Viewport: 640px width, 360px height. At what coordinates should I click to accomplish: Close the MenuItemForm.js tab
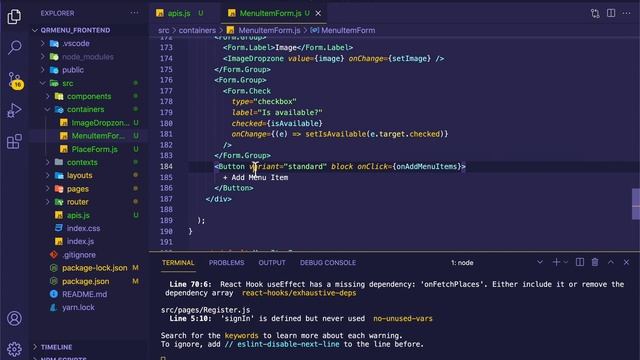tap(318, 13)
